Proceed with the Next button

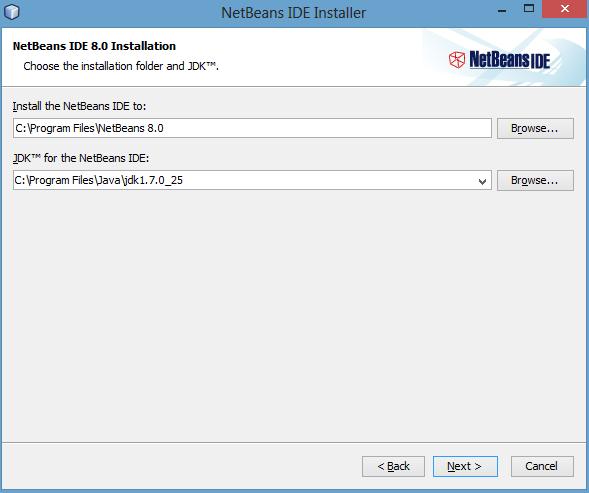click(x=465, y=466)
